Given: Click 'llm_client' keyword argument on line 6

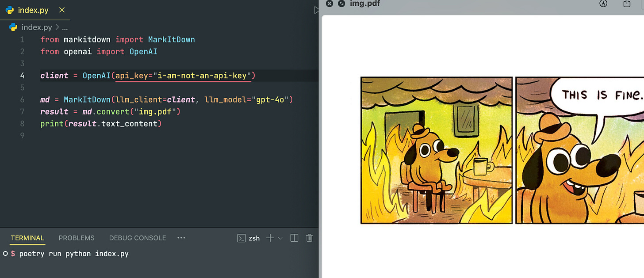Looking at the screenshot, I should pos(139,100).
